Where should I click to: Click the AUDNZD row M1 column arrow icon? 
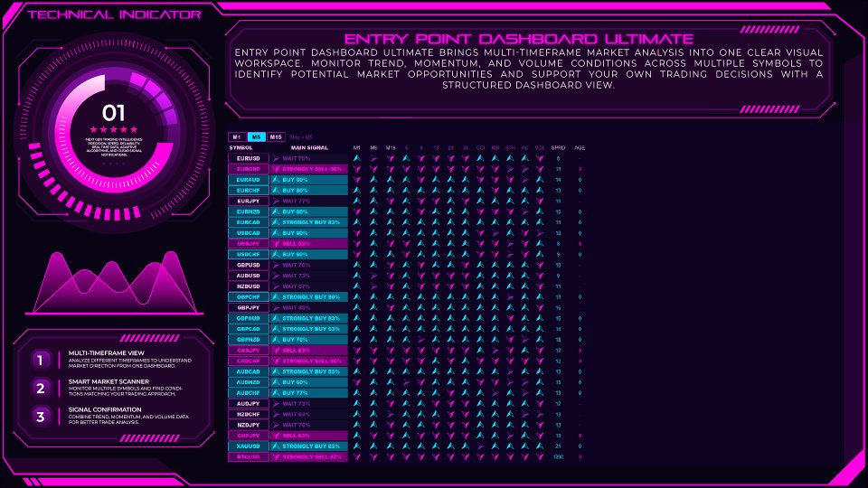point(356,381)
